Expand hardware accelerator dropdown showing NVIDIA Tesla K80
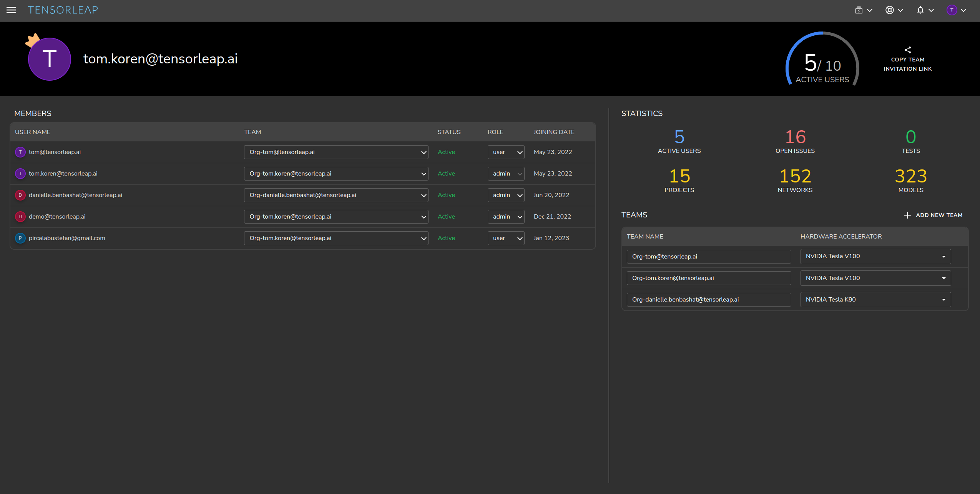The height and width of the screenshot is (494, 980). tap(875, 300)
